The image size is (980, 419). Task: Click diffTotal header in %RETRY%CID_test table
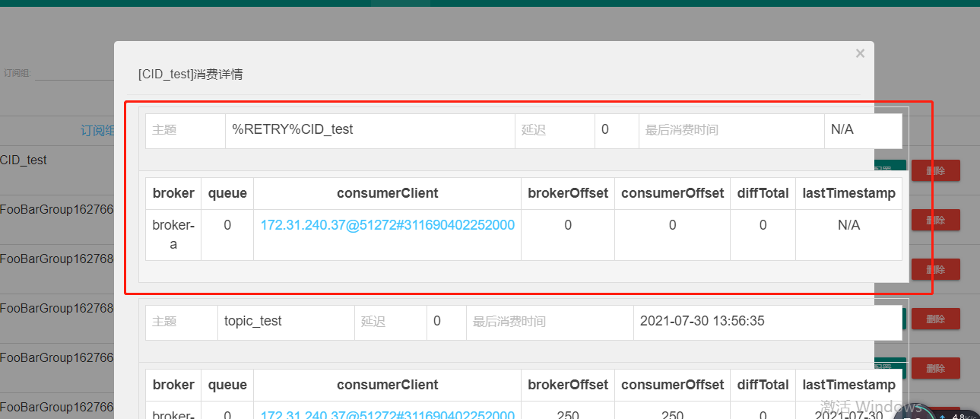point(763,193)
